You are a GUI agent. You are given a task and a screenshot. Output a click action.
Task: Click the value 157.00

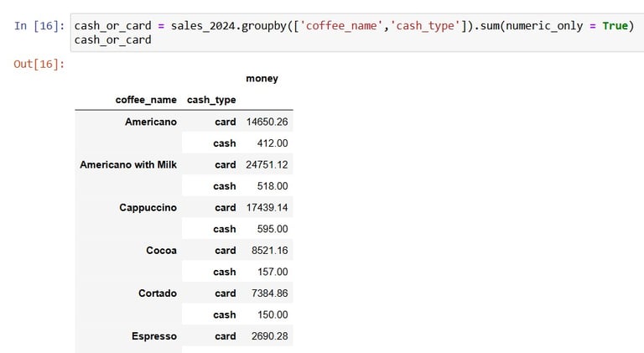pyautogui.click(x=273, y=272)
